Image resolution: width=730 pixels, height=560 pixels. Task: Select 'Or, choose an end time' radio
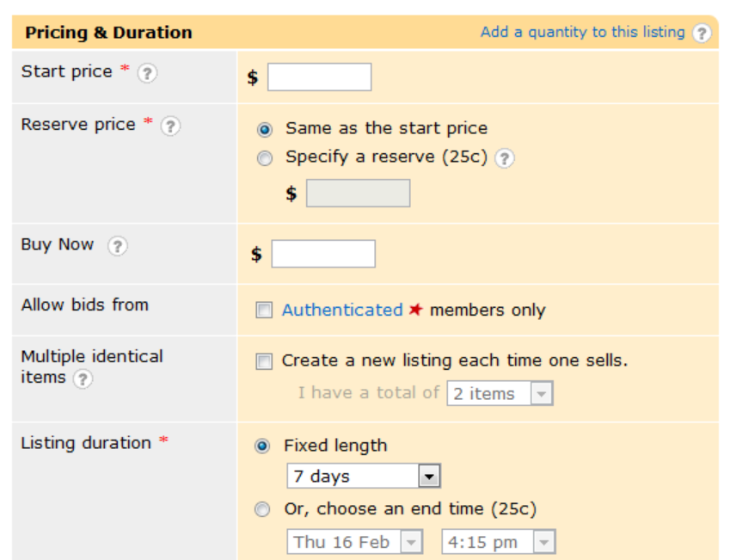coord(263,510)
